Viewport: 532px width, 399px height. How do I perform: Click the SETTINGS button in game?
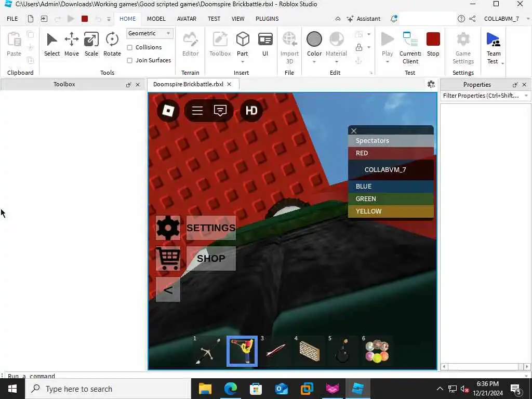coord(211,228)
